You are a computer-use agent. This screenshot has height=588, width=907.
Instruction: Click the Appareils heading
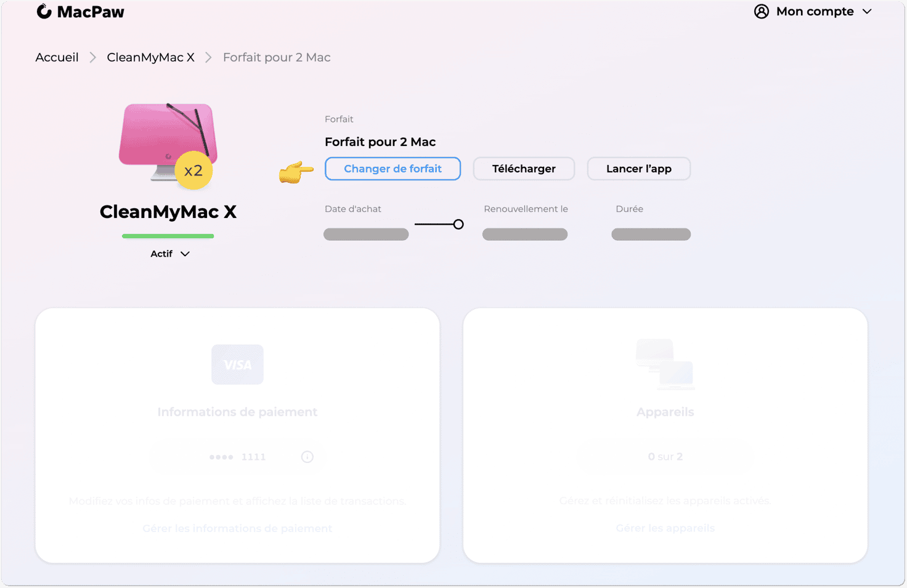665,412
